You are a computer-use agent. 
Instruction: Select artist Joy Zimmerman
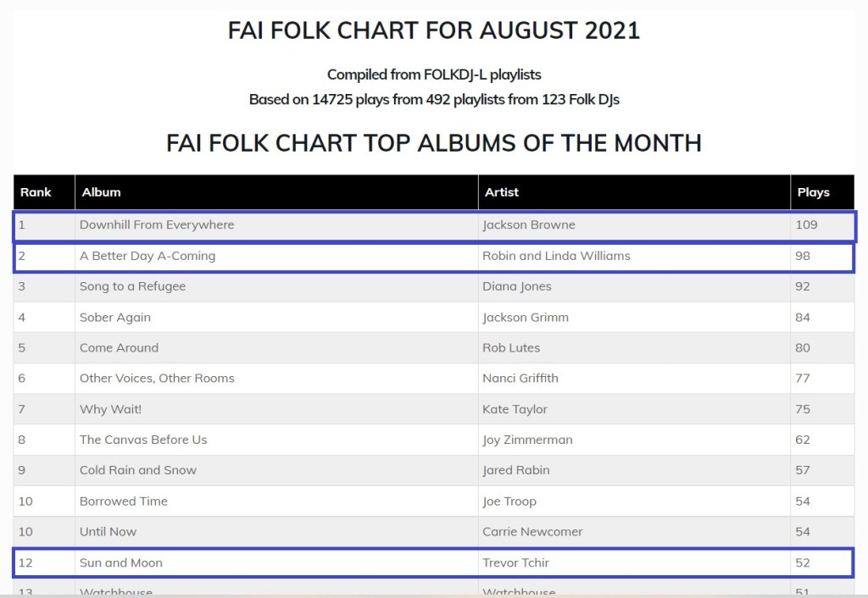pos(527,440)
